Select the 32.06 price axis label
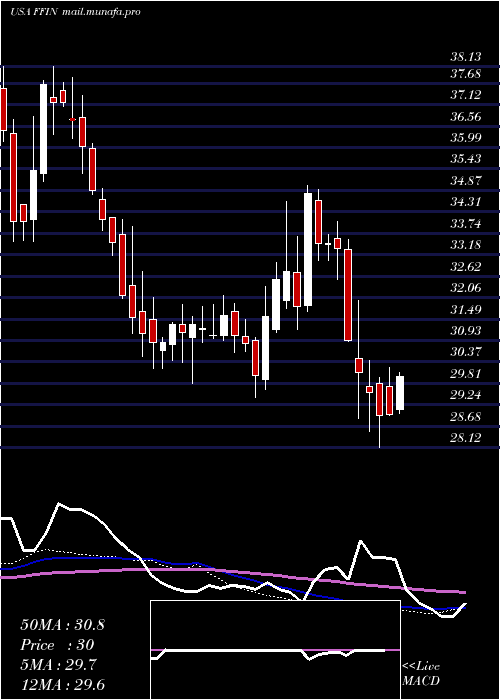Viewport: 500px width, 700px height. pos(466,288)
